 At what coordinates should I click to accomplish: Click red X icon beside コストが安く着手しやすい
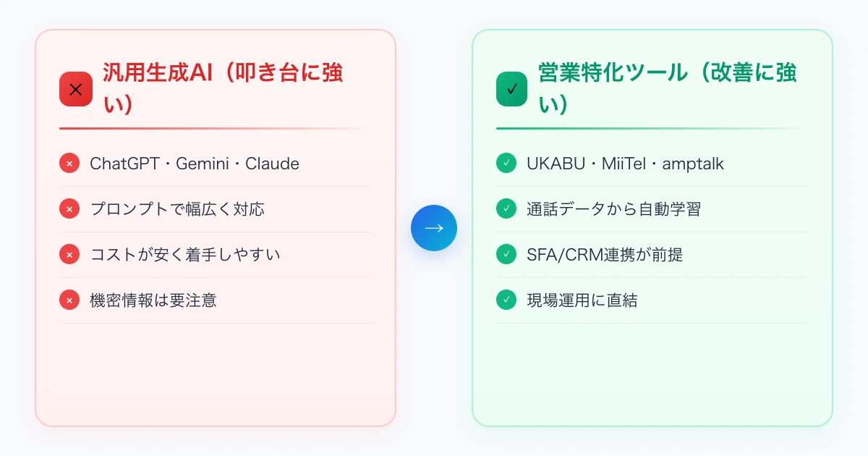[69, 255]
